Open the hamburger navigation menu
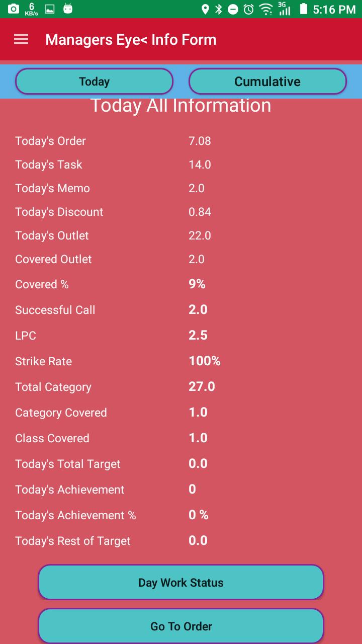 click(x=21, y=39)
